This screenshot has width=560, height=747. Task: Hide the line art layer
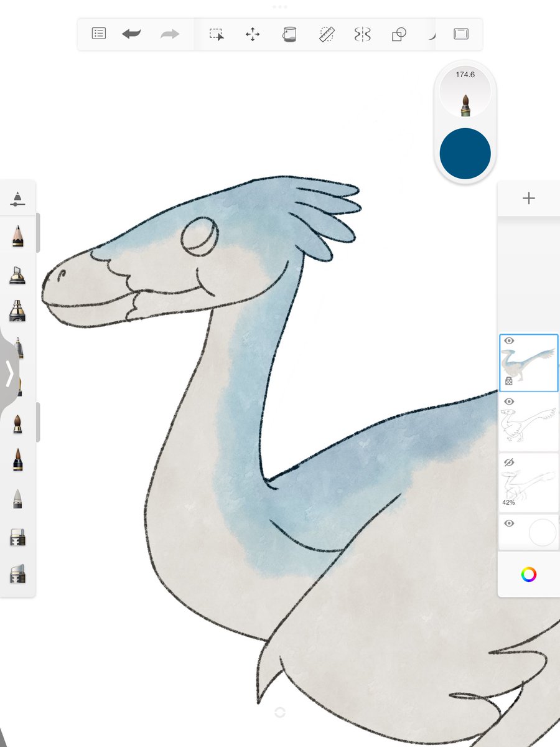click(509, 402)
